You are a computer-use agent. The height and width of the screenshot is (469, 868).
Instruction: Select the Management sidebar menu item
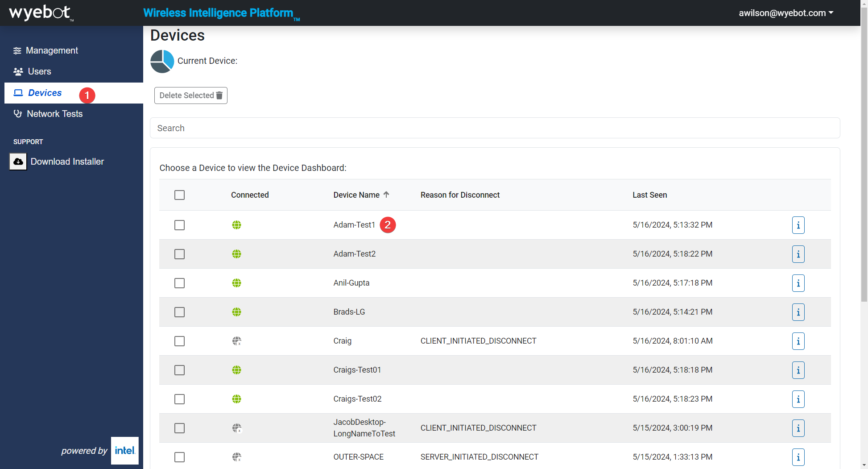[51, 50]
